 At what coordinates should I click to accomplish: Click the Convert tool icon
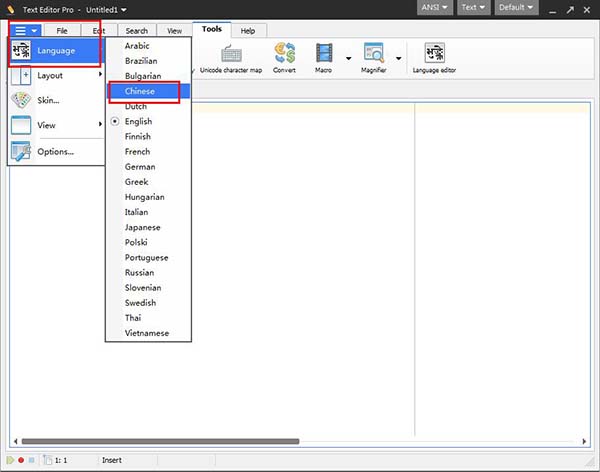tap(284, 54)
